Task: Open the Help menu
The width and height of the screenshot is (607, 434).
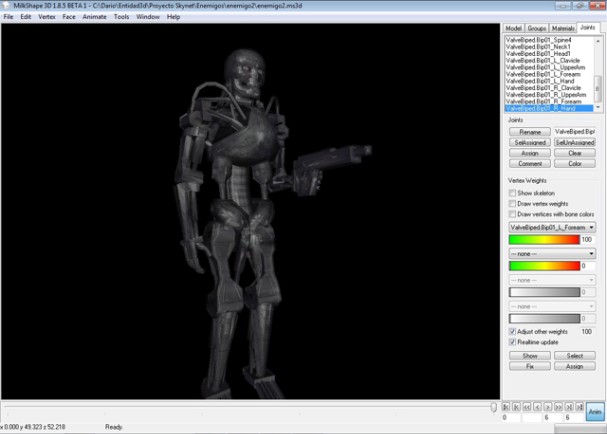Action: pos(173,17)
